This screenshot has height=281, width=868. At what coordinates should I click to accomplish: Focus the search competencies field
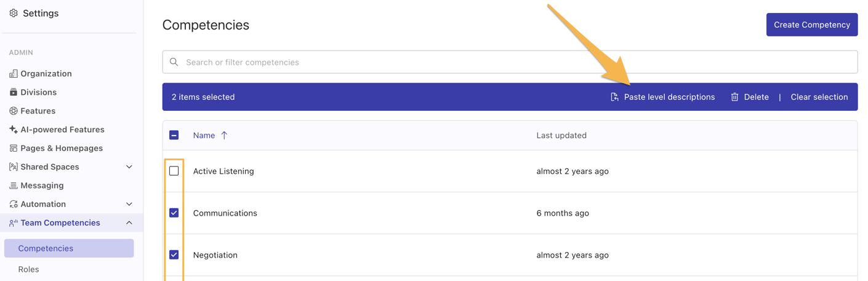point(509,62)
